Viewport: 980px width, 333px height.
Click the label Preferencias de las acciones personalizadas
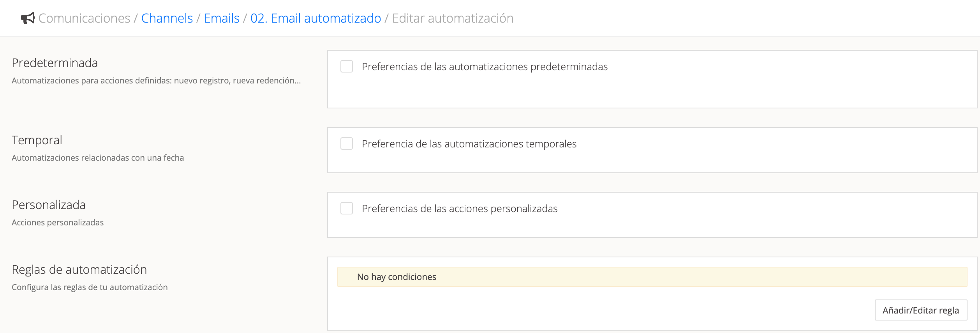click(460, 209)
